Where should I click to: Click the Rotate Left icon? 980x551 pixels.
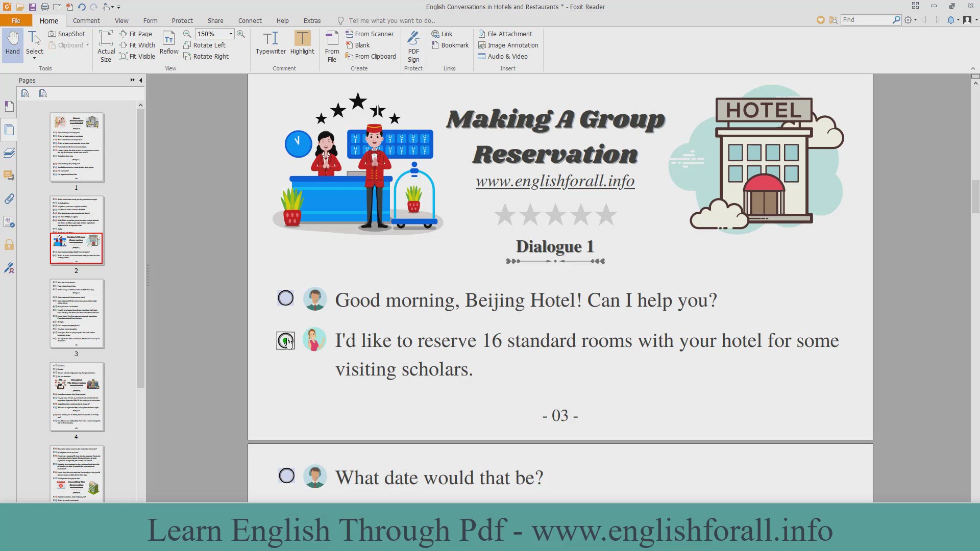(187, 45)
